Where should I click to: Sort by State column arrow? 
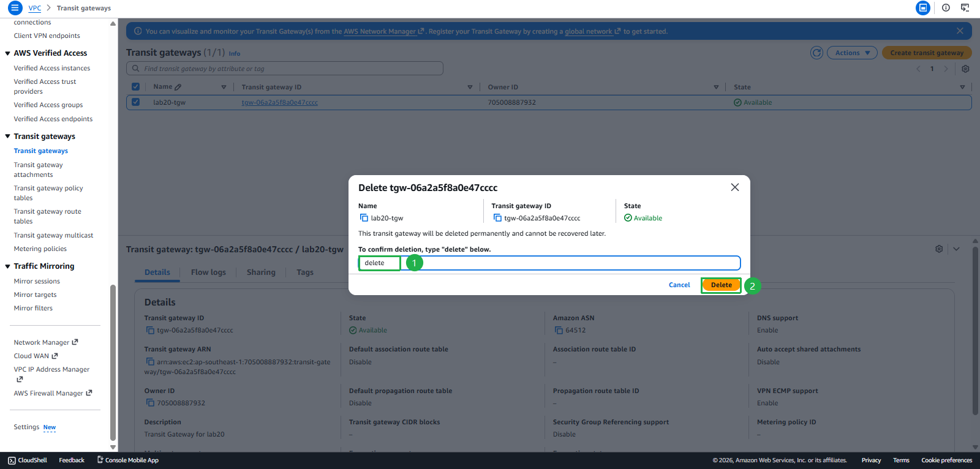(x=962, y=87)
